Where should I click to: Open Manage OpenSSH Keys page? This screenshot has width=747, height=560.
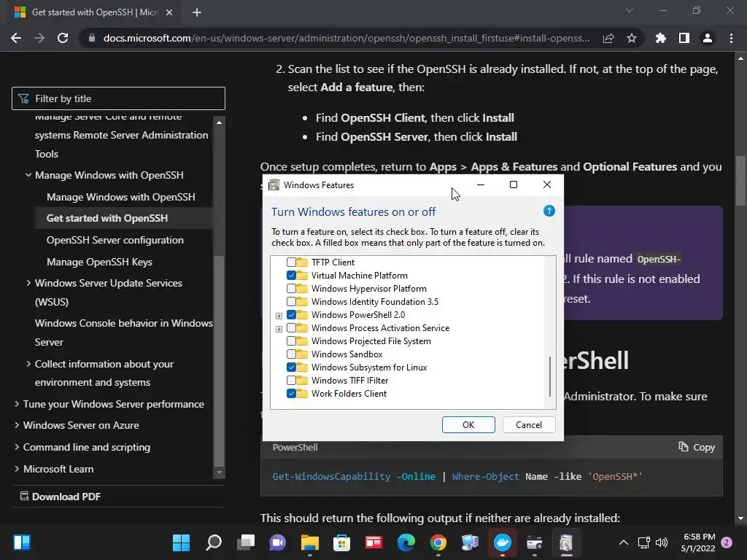click(99, 262)
